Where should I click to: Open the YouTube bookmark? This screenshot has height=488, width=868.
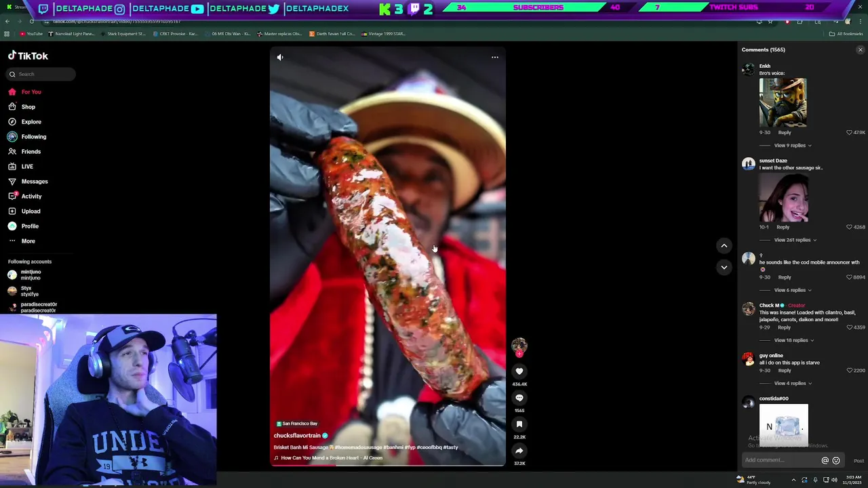click(x=31, y=34)
